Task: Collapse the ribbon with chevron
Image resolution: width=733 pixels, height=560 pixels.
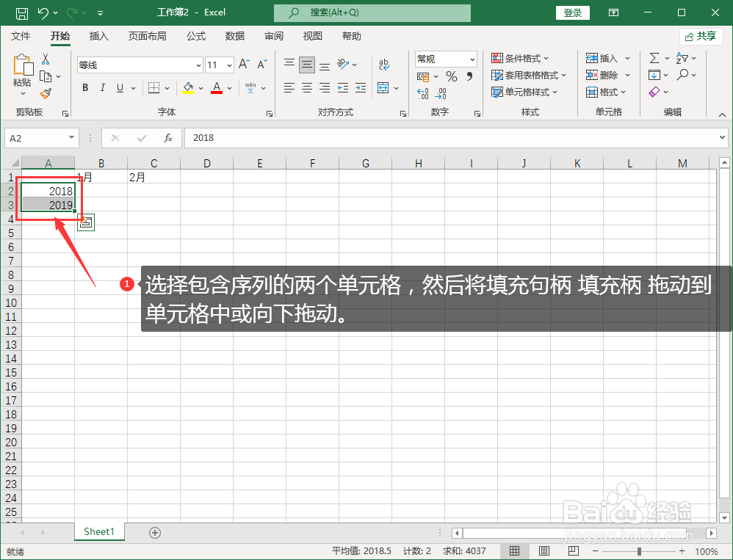Action: (722, 114)
